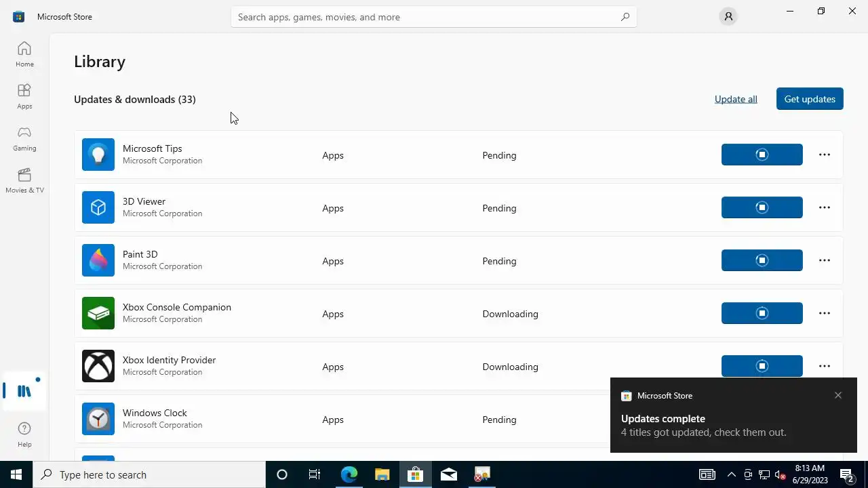Viewport: 868px width, 488px height.
Task: Click the search magnifier icon
Action: (x=625, y=17)
